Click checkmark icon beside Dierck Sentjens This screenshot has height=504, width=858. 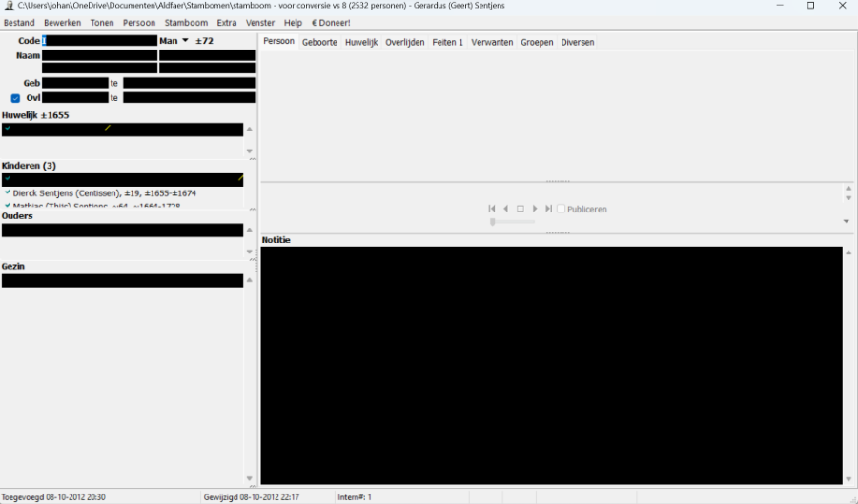(8, 192)
